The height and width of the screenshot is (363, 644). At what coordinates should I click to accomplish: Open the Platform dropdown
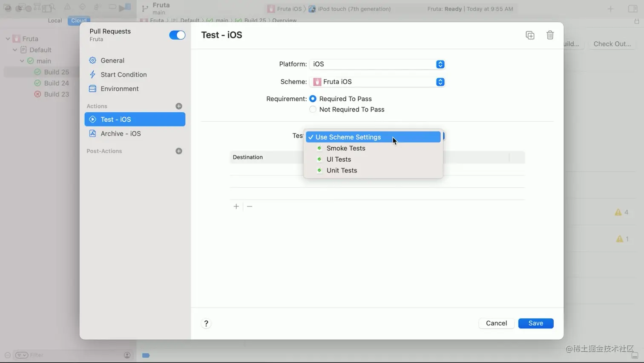pyautogui.click(x=377, y=64)
